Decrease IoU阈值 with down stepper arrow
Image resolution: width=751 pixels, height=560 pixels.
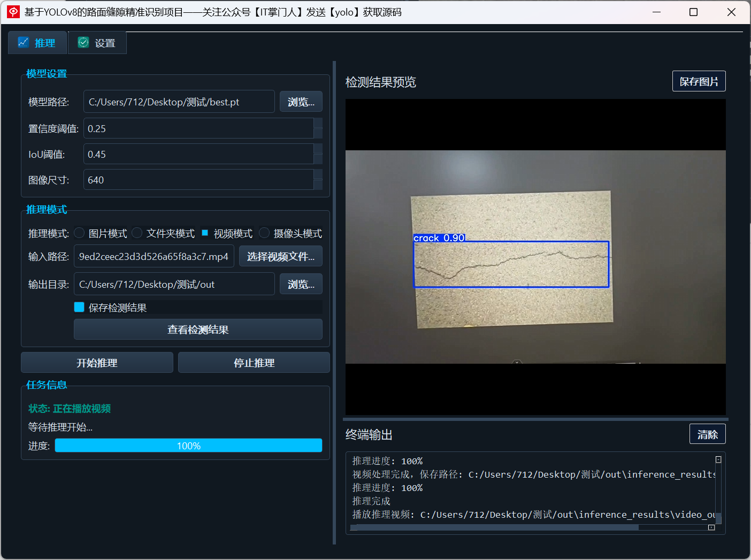(x=318, y=159)
